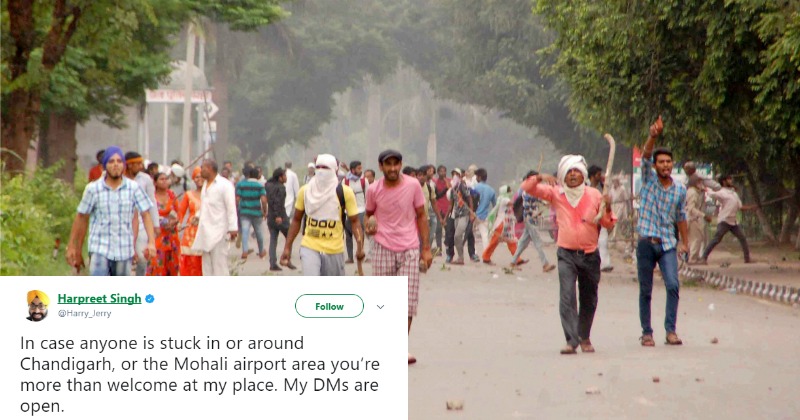
Task: Click the lunging man near the fence
Action: coord(727,218)
